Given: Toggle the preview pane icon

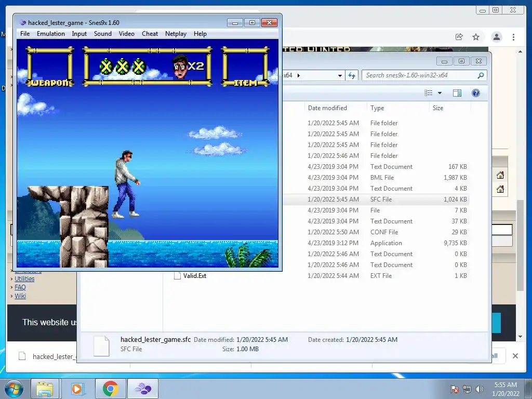Looking at the screenshot, I should pyautogui.click(x=457, y=93).
